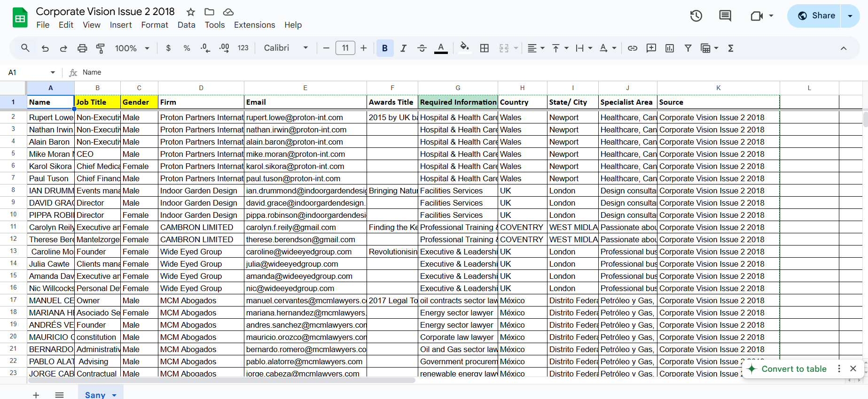Insert a link using the chain icon
Image resolution: width=868 pixels, height=399 pixels.
click(633, 48)
